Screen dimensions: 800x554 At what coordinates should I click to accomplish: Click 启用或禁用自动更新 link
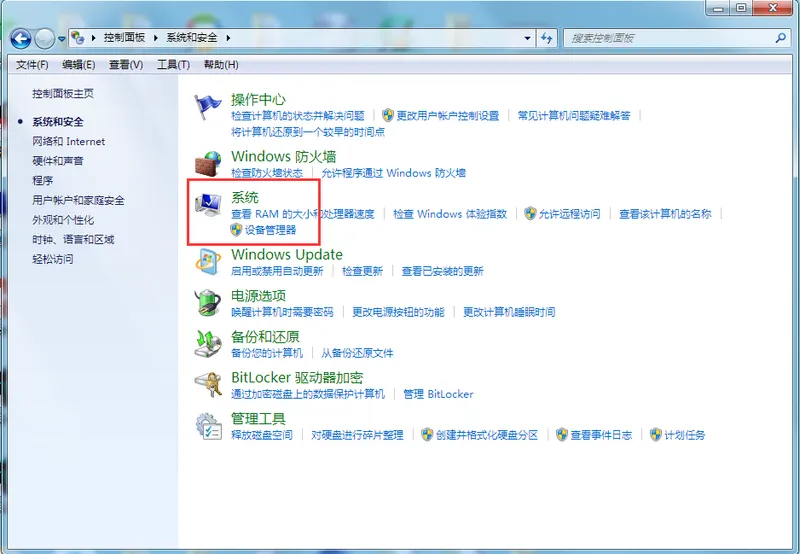(277, 271)
